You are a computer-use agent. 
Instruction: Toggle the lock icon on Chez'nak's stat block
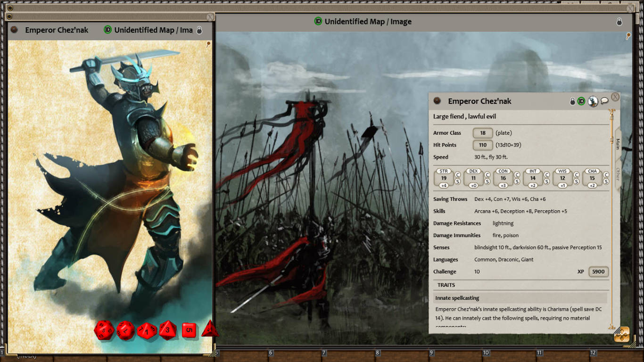pyautogui.click(x=572, y=101)
